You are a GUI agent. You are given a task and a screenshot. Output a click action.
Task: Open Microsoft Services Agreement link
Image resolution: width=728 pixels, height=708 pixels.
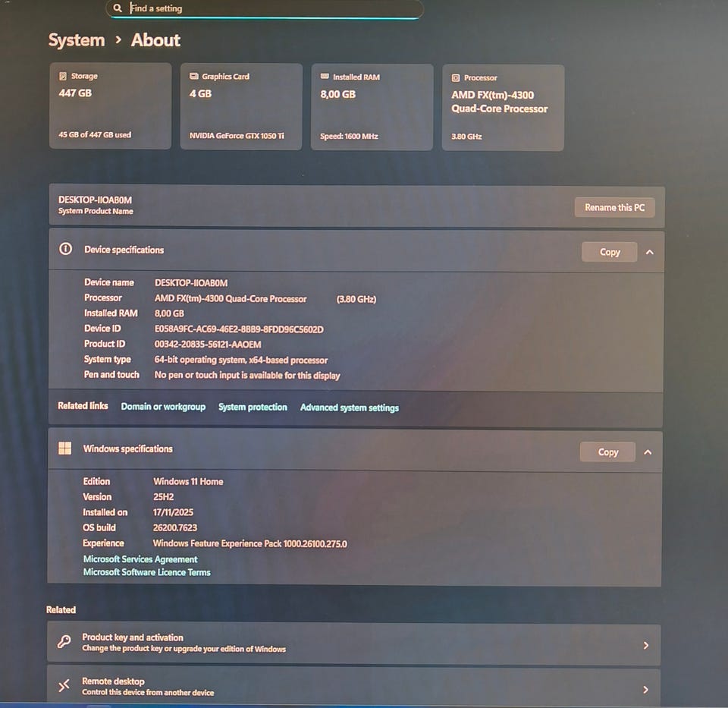(x=140, y=559)
